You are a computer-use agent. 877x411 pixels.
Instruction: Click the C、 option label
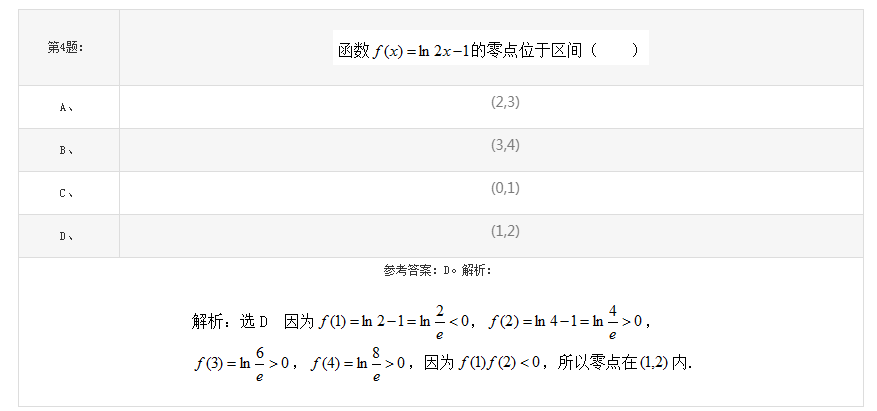66,193
